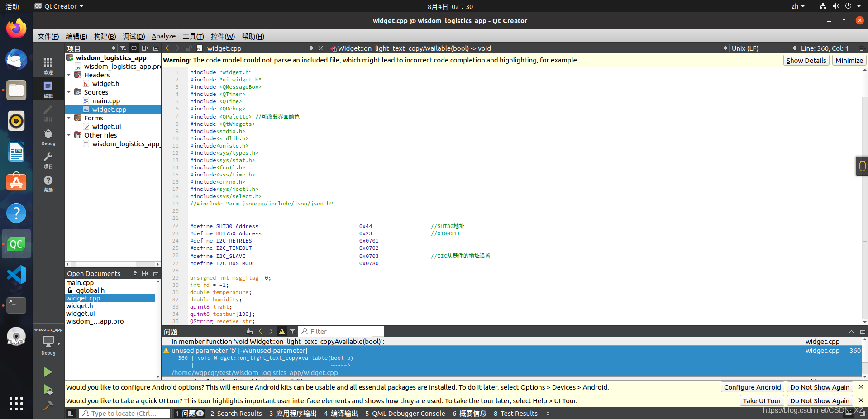Open the 调试(D) menu
The width and height of the screenshot is (868, 419).
(x=134, y=36)
